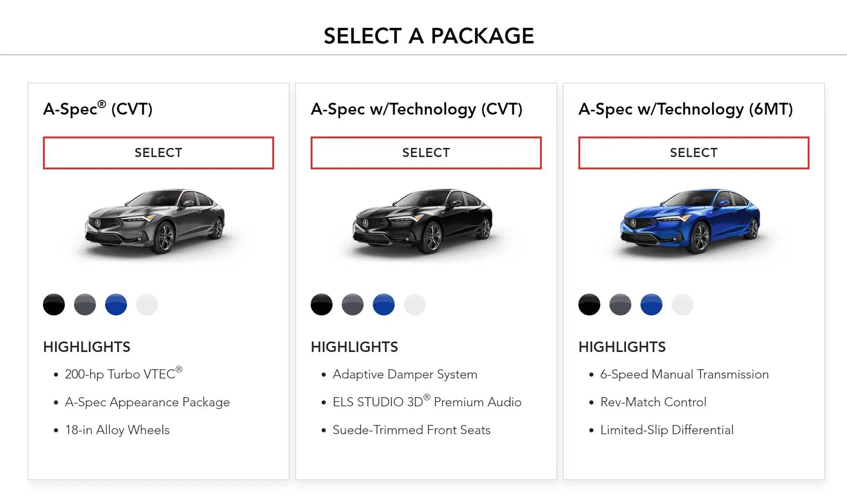The width and height of the screenshot is (847, 504).
Task: Pick the white swatch for A-Spec (CVT)
Action: [x=147, y=304]
